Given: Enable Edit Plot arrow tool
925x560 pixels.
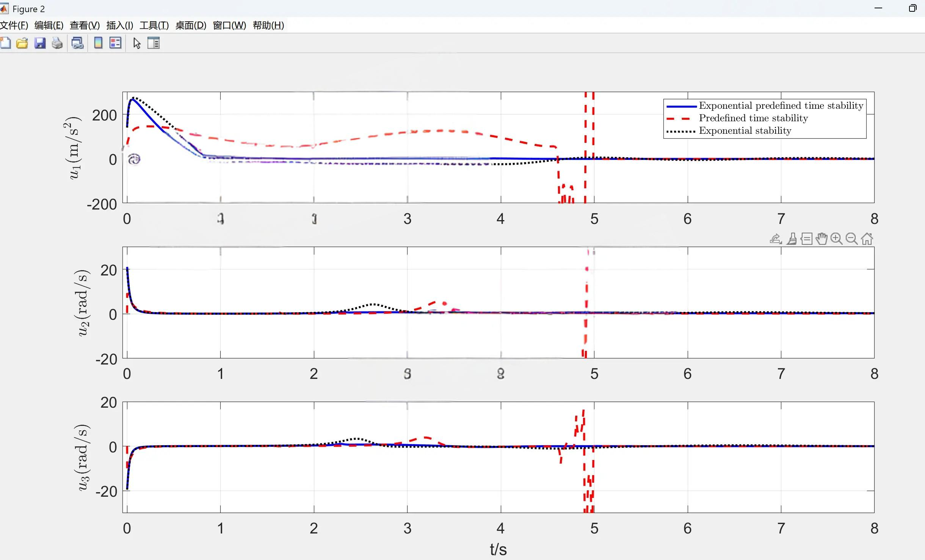Looking at the screenshot, I should point(137,43).
